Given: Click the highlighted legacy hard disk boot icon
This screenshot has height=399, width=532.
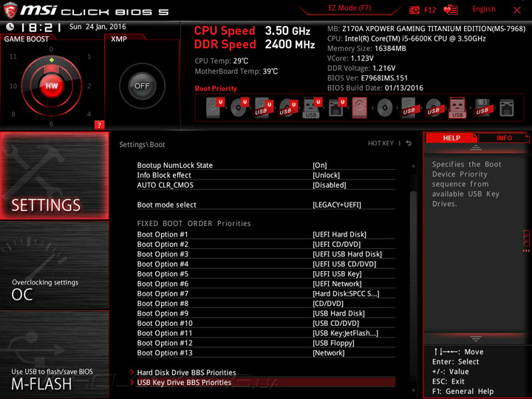Looking at the screenshot, I should coord(359,108).
